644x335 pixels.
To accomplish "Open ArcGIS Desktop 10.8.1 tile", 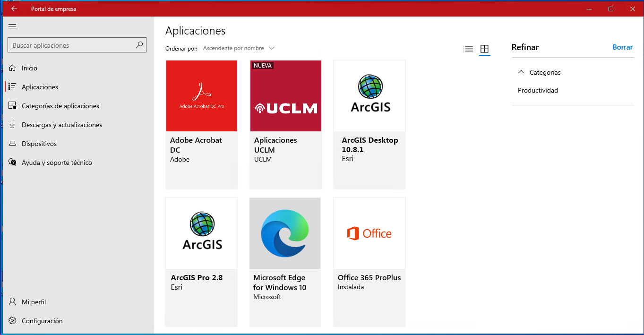I will 369,124.
